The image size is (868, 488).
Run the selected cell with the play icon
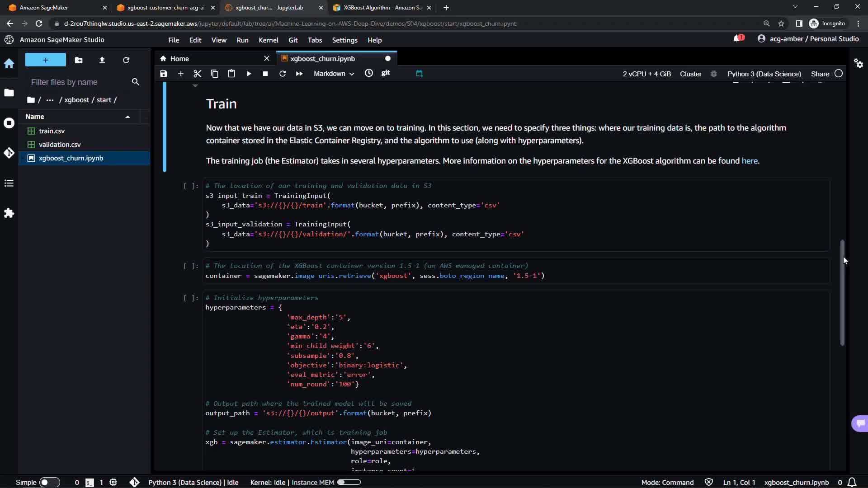(249, 74)
